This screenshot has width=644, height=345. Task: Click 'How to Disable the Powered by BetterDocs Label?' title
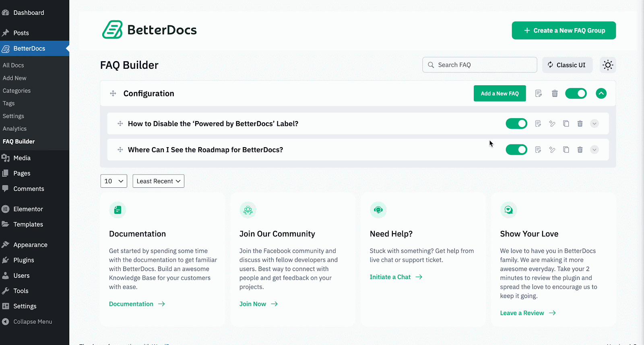(213, 123)
